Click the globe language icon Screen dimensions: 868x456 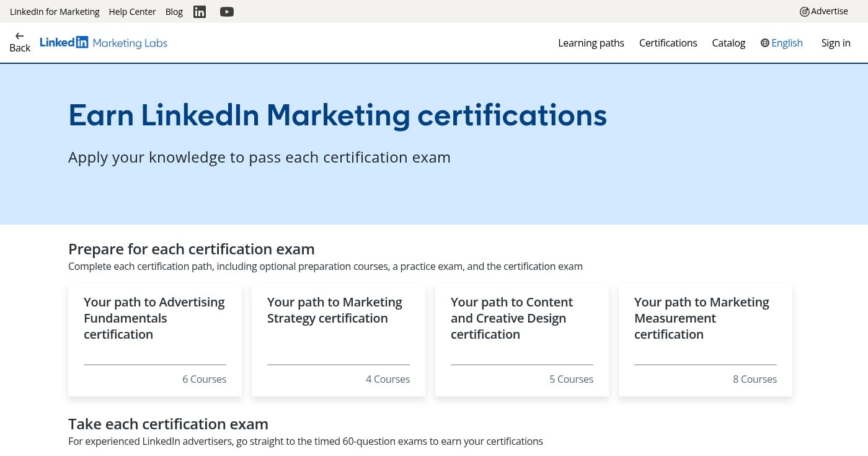pos(765,43)
